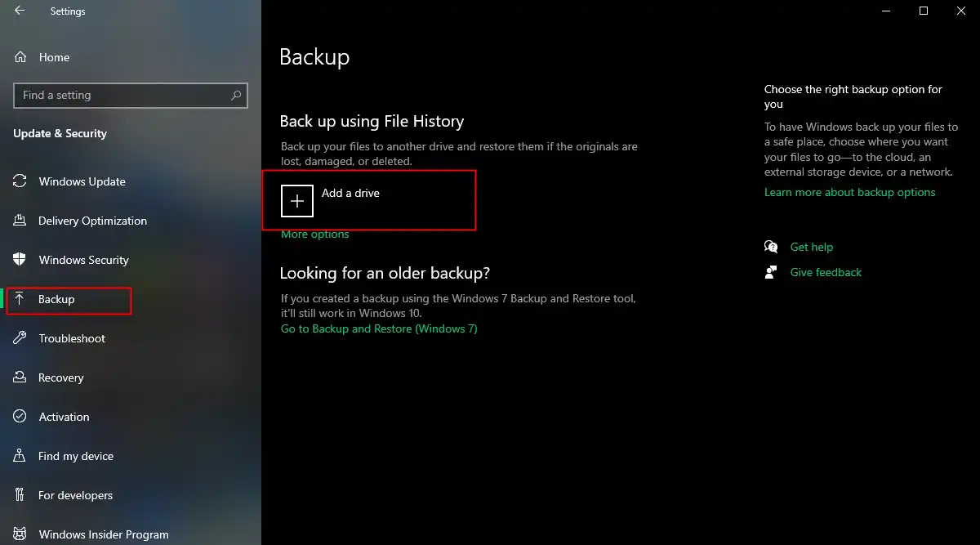Click the plus icon to add a drive
The height and width of the screenshot is (545, 980).
pyautogui.click(x=297, y=201)
